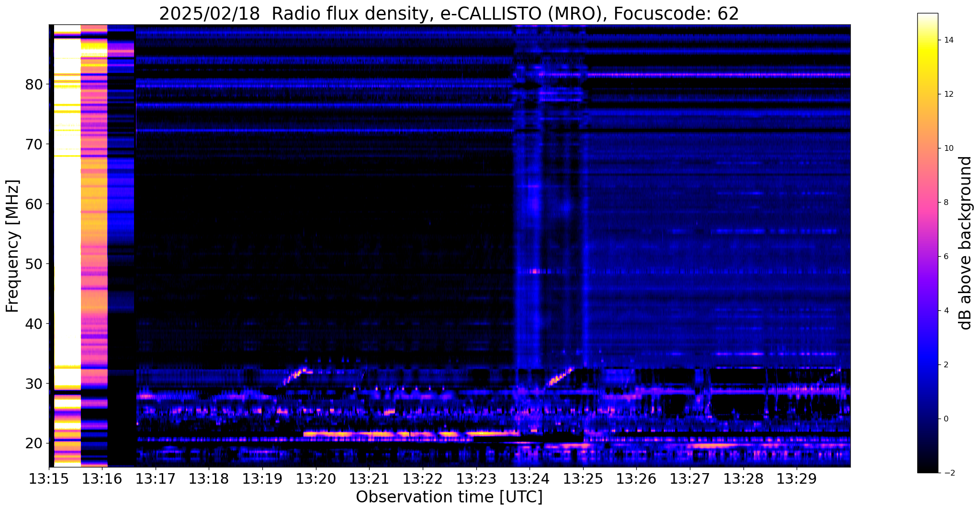Click the 13:26 time tick label
Screen dimensions: 980x511
636,479
